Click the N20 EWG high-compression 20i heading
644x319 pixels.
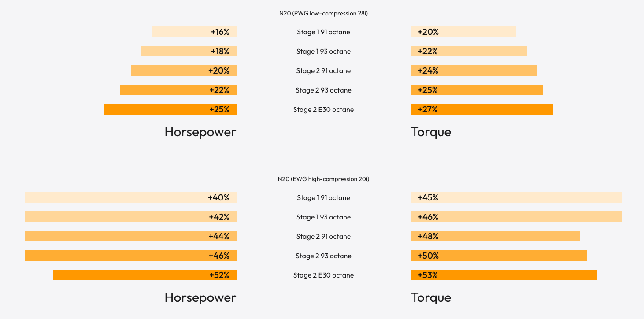click(x=323, y=179)
